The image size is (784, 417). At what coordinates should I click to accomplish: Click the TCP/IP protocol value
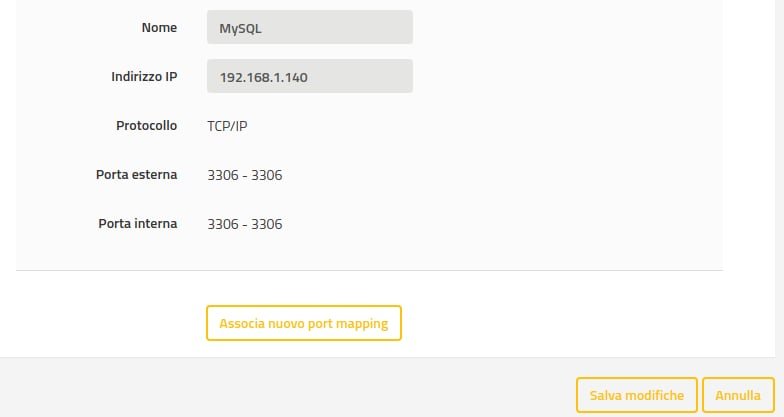pos(226,126)
